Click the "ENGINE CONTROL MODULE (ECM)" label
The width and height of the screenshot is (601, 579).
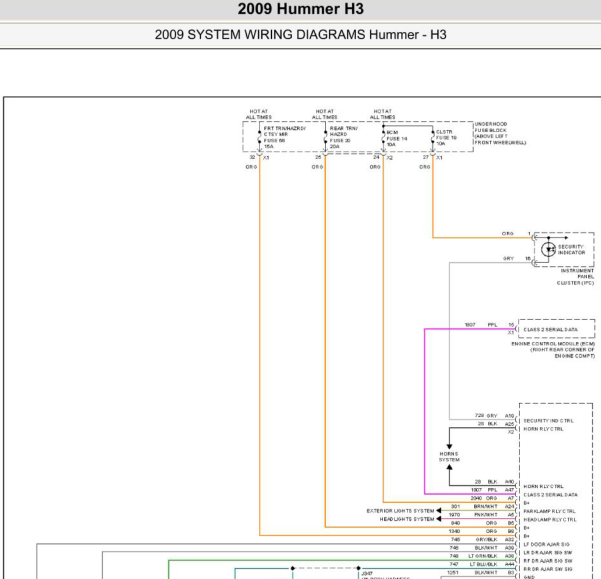tap(553, 344)
